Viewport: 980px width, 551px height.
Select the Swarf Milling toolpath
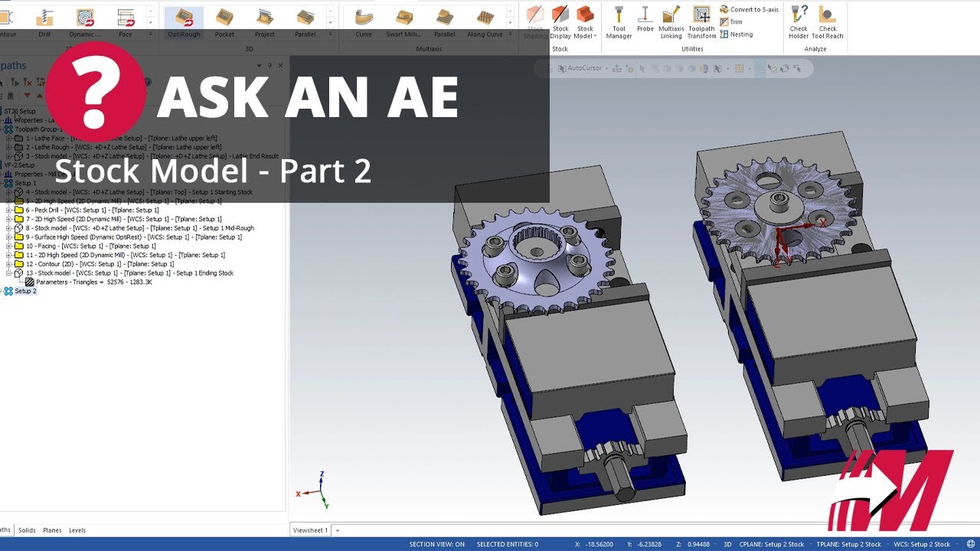[x=403, y=23]
